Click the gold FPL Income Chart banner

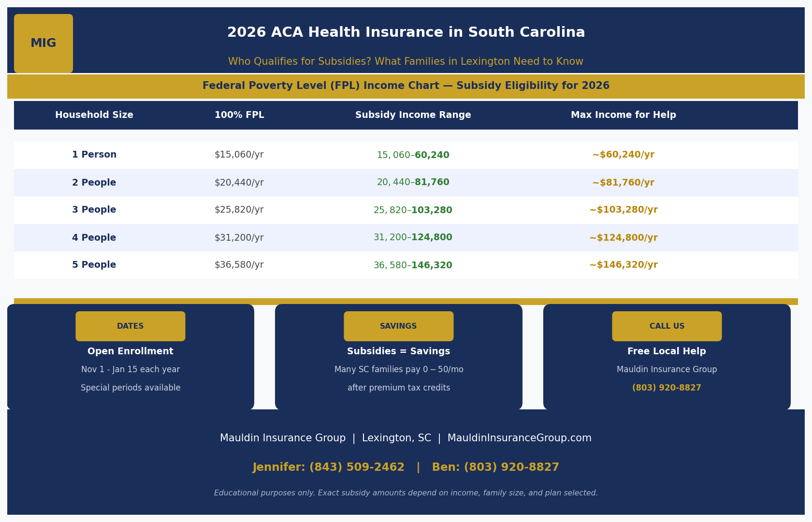406,86
